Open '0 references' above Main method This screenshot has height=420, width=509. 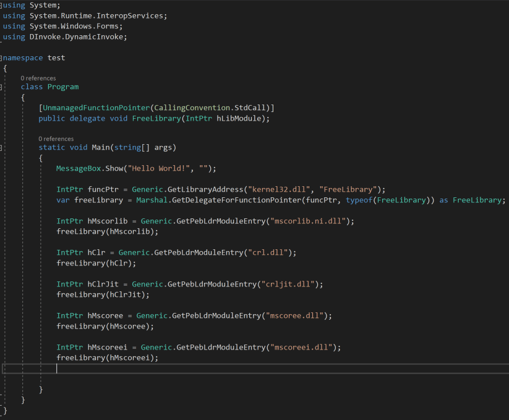tap(56, 139)
